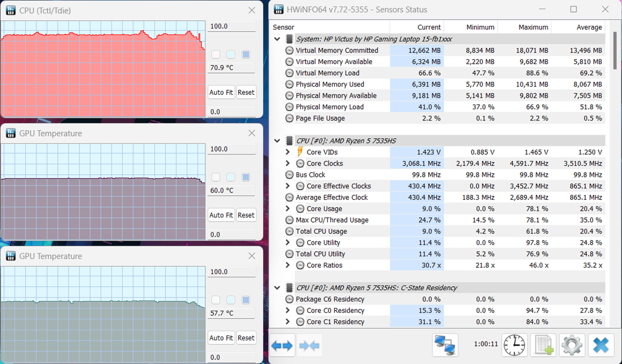Click the shrink columns arrows icon
Viewport: 622px width, 364px height.
click(309, 346)
